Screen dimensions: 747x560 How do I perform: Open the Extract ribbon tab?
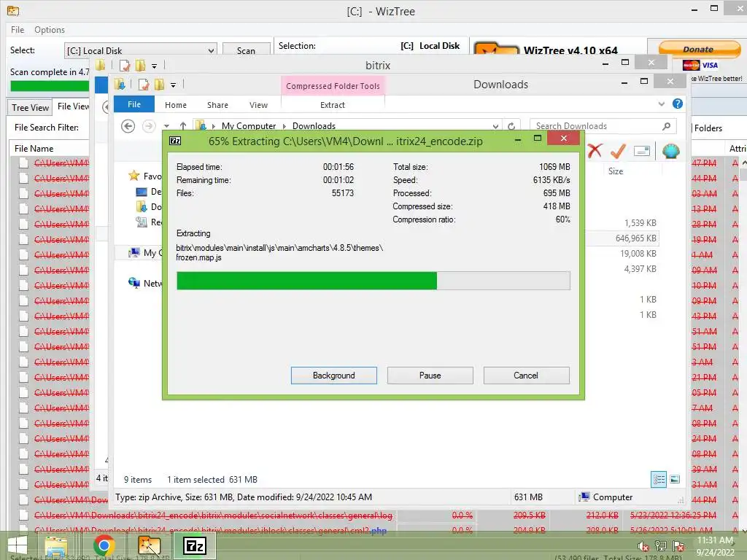tap(333, 105)
